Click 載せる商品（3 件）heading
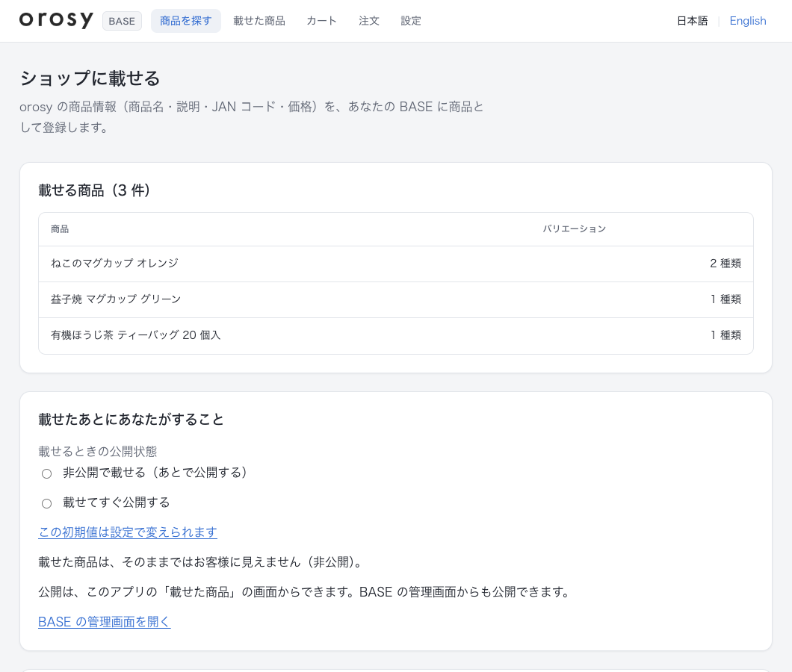This screenshot has height=672, width=792. 94,190
